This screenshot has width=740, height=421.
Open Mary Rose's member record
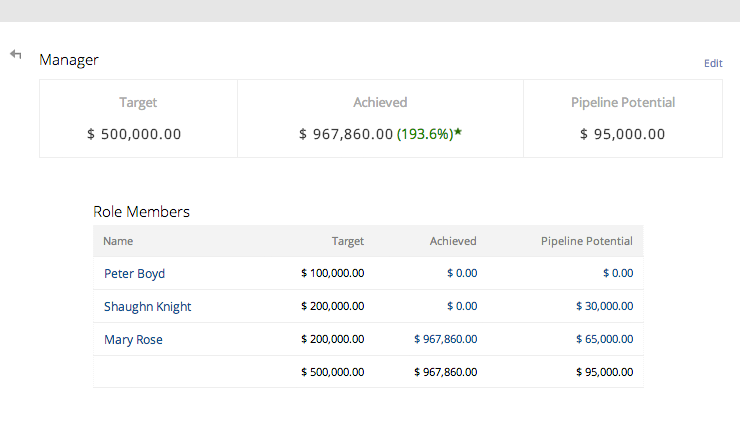[x=133, y=340]
